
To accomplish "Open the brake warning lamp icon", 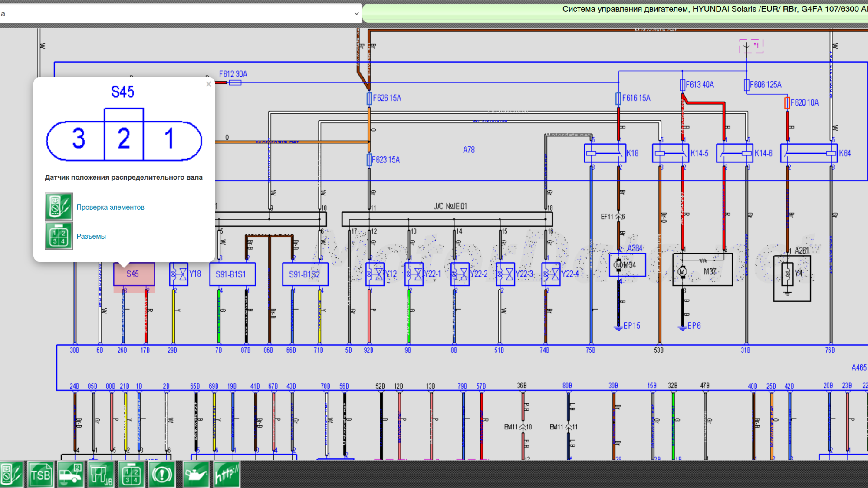I will click(x=162, y=475).
